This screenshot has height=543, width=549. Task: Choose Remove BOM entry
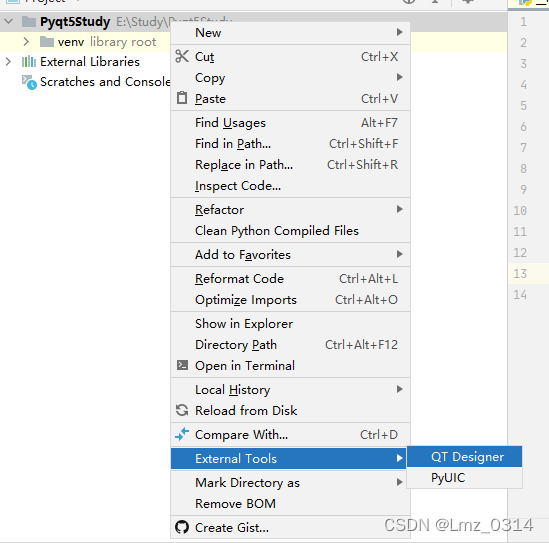click(290, 503)
